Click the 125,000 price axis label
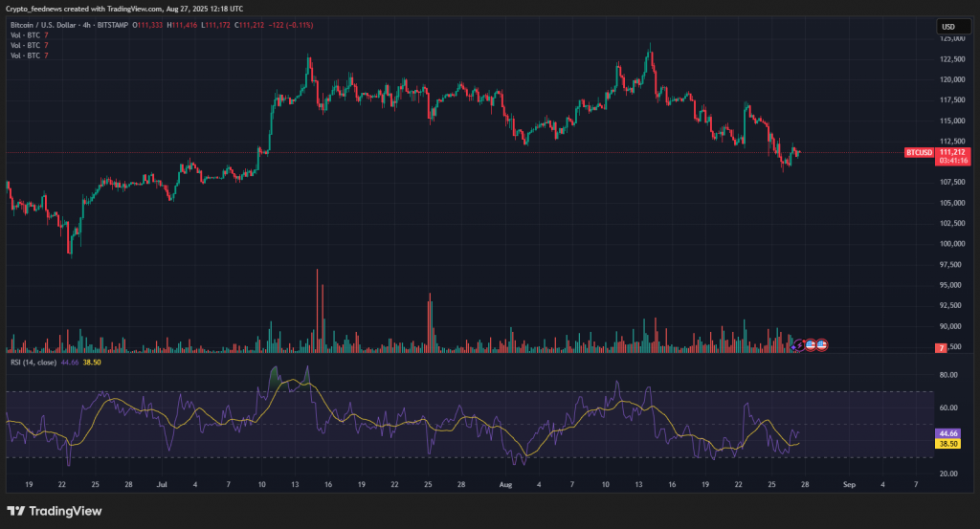Viewport: 980px width, 529px height. 951,39
